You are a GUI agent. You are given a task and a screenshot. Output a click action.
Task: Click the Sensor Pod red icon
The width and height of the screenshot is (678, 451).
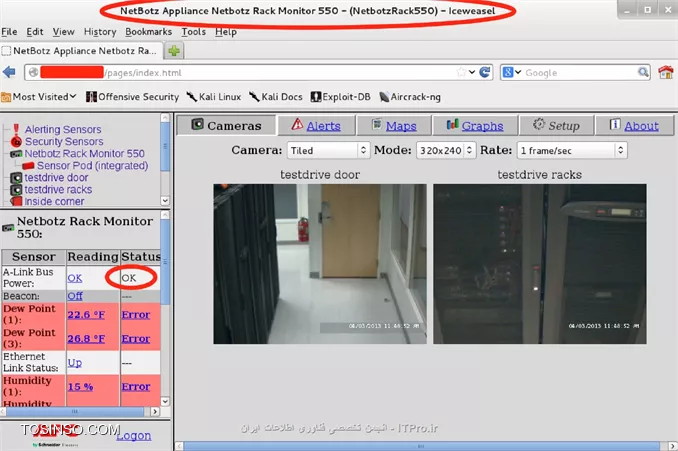[x=28, y=166]
